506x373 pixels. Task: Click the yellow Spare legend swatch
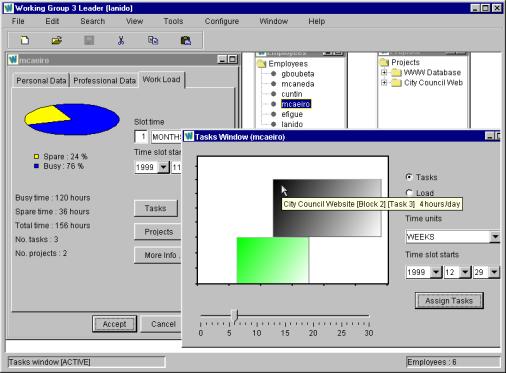(x=36, y=156)
